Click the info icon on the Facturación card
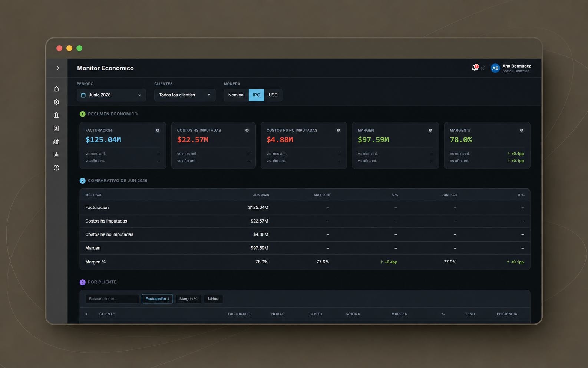Viewport: 588px width, 368px height. (158, 130)
